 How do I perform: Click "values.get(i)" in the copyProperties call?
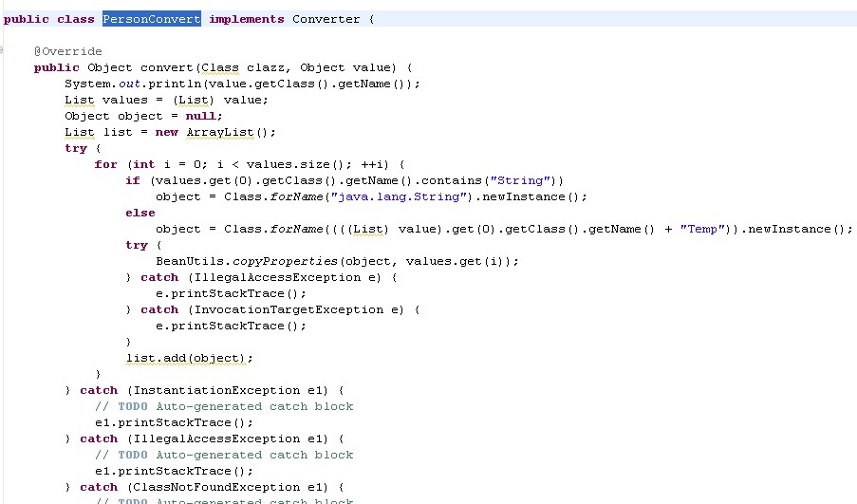coord(456,261)
